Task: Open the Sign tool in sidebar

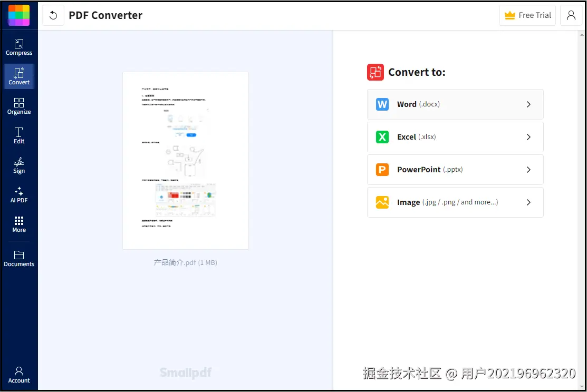Action: 18,165
